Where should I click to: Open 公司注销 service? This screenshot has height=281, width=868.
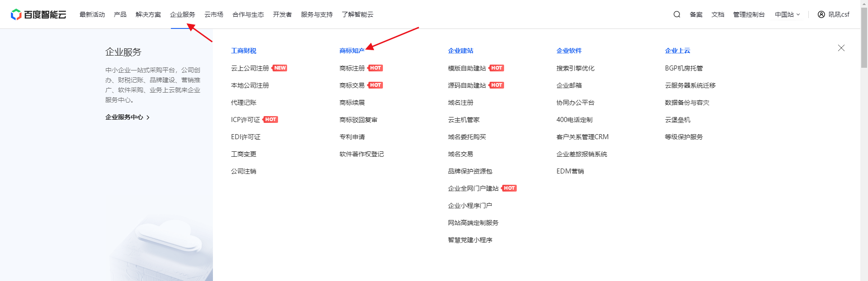(244, 171)
